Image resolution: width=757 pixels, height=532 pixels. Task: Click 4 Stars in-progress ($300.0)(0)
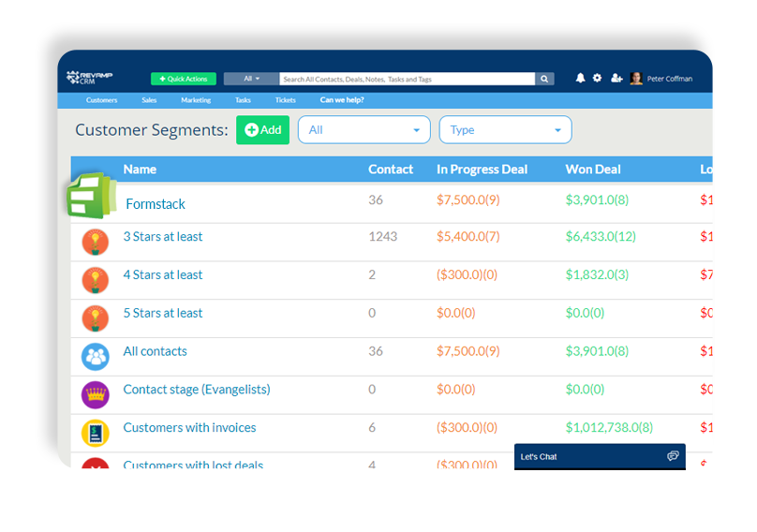pos(467,274)
